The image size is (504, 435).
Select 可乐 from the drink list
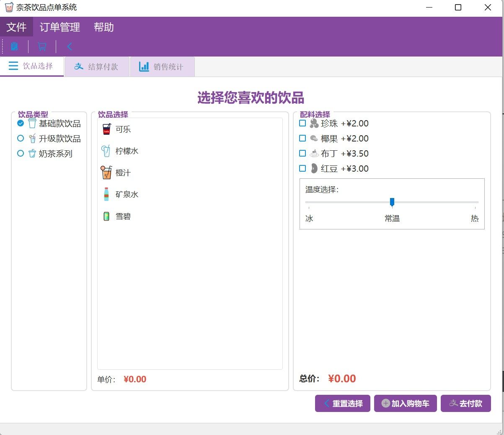point(123,129)
